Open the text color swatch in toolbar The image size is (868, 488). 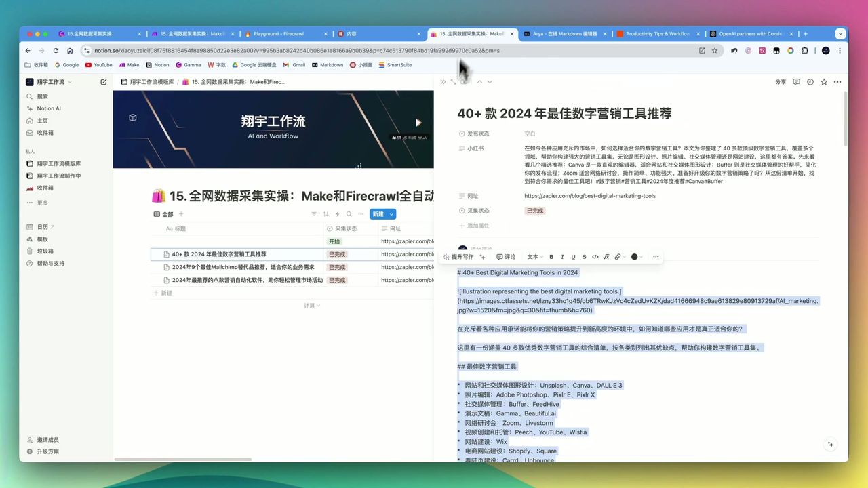[x=633, y=257]
